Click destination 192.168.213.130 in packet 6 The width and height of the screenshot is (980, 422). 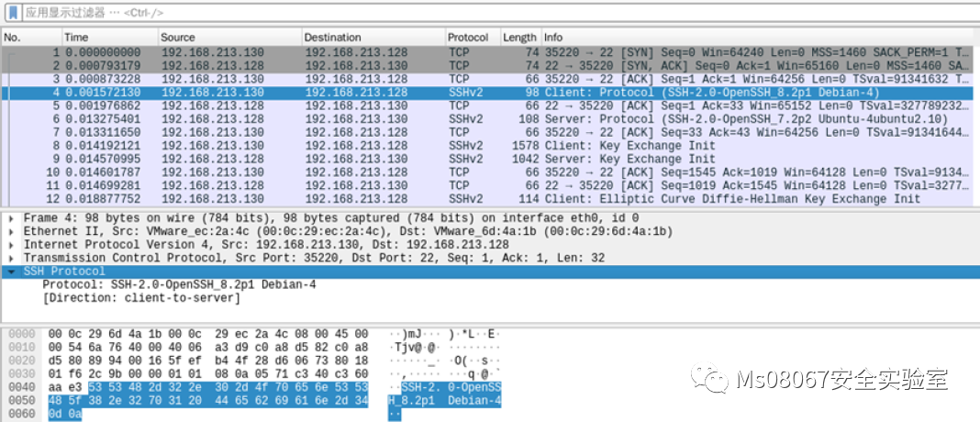[356, 118]
